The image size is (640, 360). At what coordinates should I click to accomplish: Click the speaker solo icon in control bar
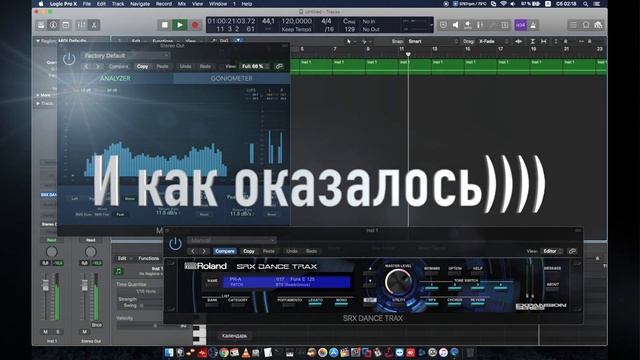(456, 25)
